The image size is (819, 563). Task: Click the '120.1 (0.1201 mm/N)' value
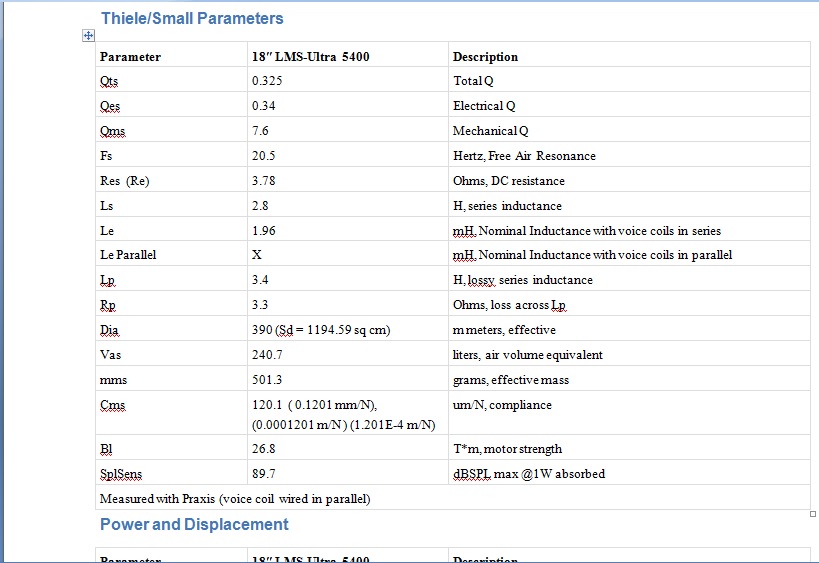click(x=314, y=405)
